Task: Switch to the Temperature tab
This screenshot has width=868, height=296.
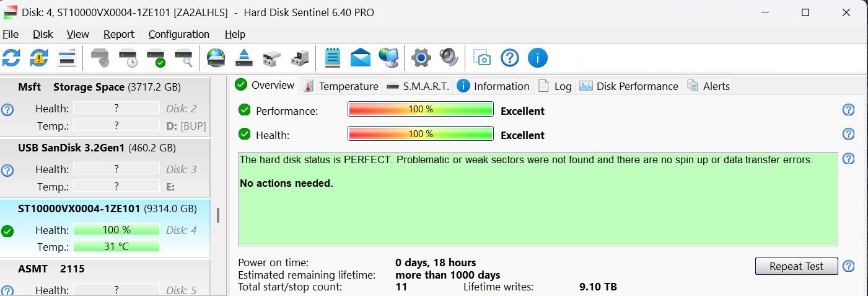Action: click(x=341, y=86)
